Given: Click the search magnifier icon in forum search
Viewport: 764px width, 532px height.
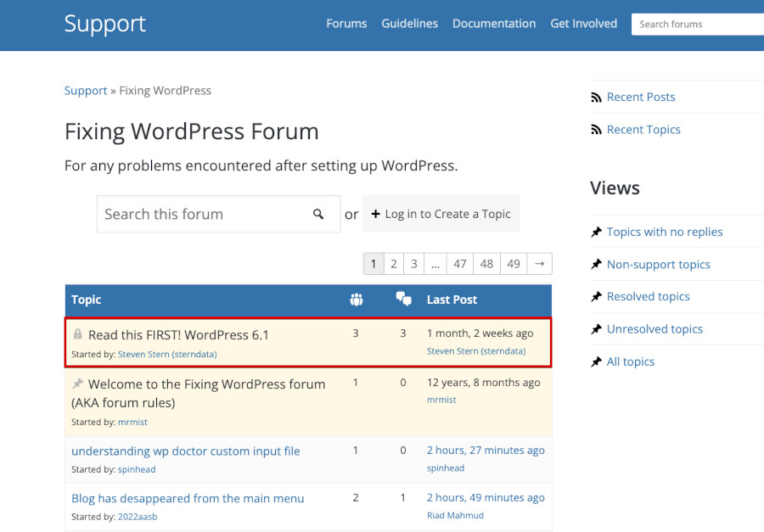Looking at the screenshot, I should (x=318, y=214).
